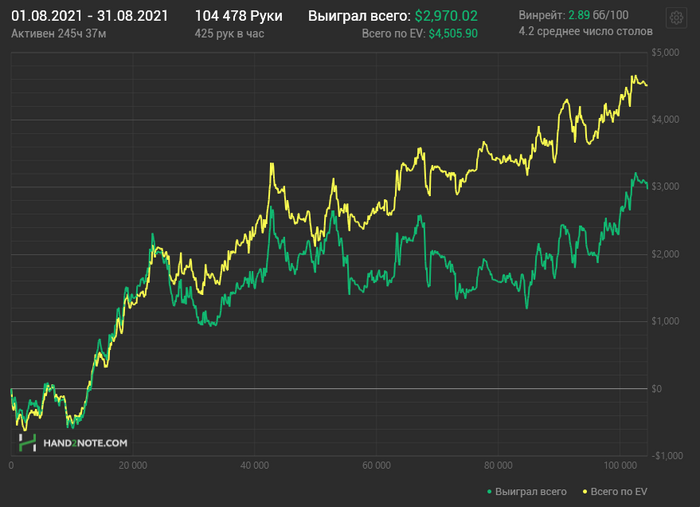700x507 pixels.
Task: Click the $0 y-axis label
Action: tap(656, 388)
